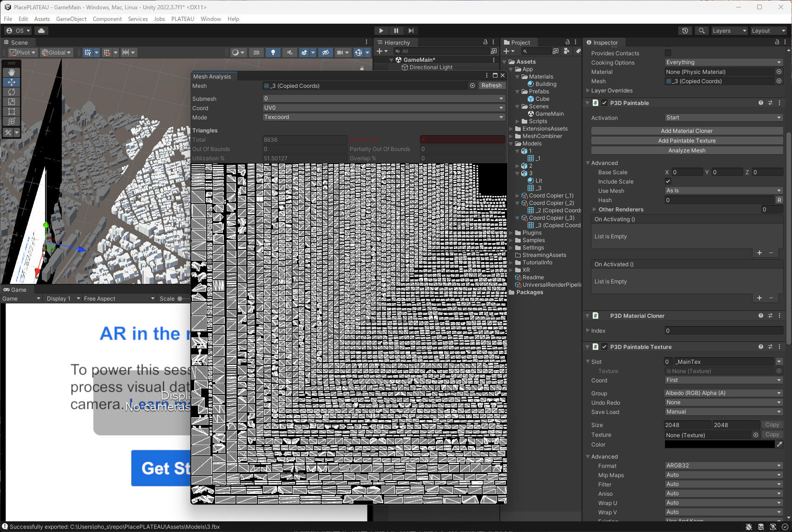Open the Undo History icon
Screen dimensions: 792x532
[685, 31]
